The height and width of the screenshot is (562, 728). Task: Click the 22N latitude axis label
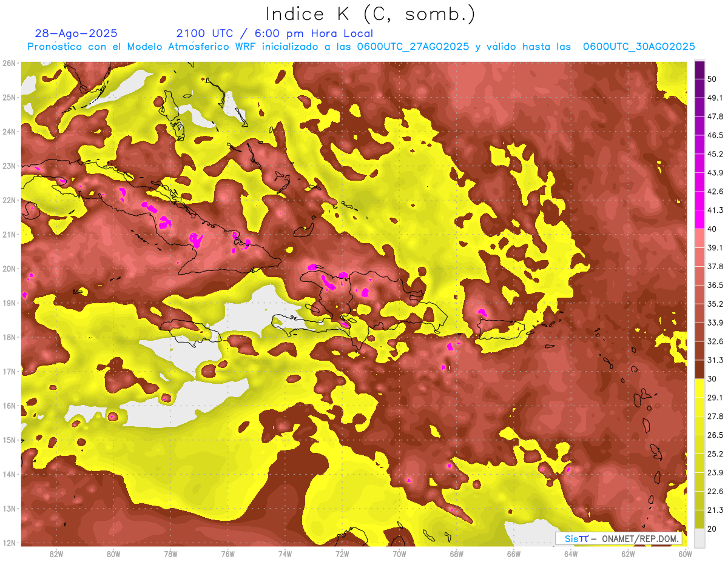[9, 200]
